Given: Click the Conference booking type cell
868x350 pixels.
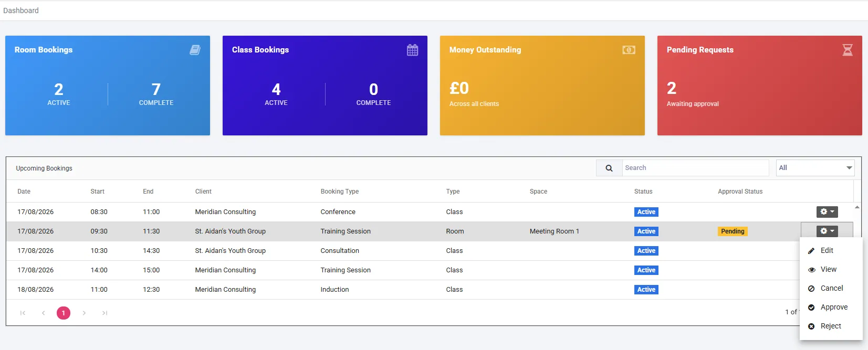Looking at the screenshot, I should pos(338,212).
